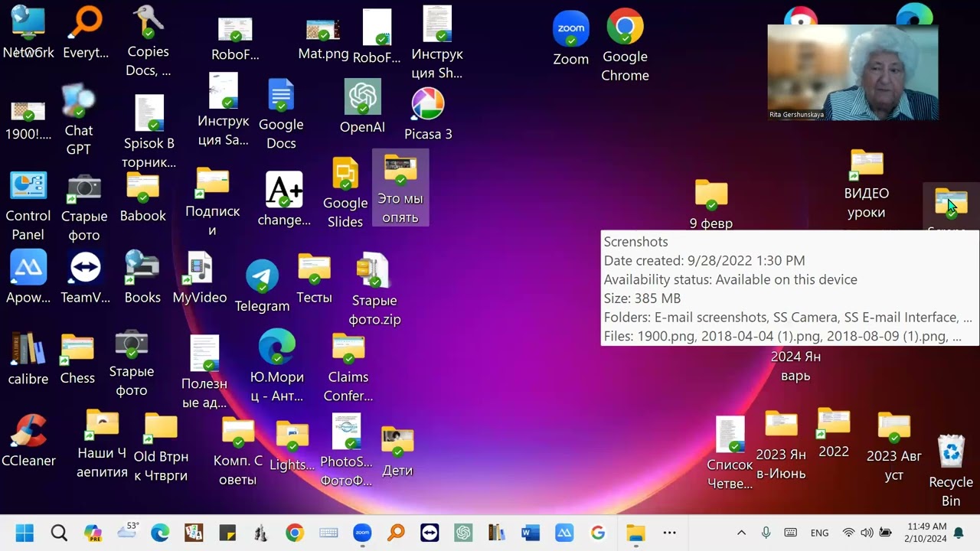This screenshot has width=980, height=551.
Task: Open the Windows Start menu
Action: point(24,533)
